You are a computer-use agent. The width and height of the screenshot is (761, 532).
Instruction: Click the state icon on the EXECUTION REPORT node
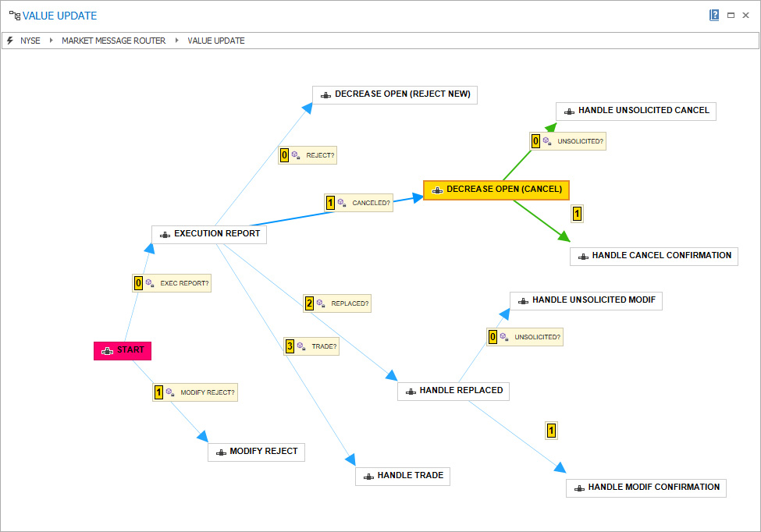pos(165,233)
